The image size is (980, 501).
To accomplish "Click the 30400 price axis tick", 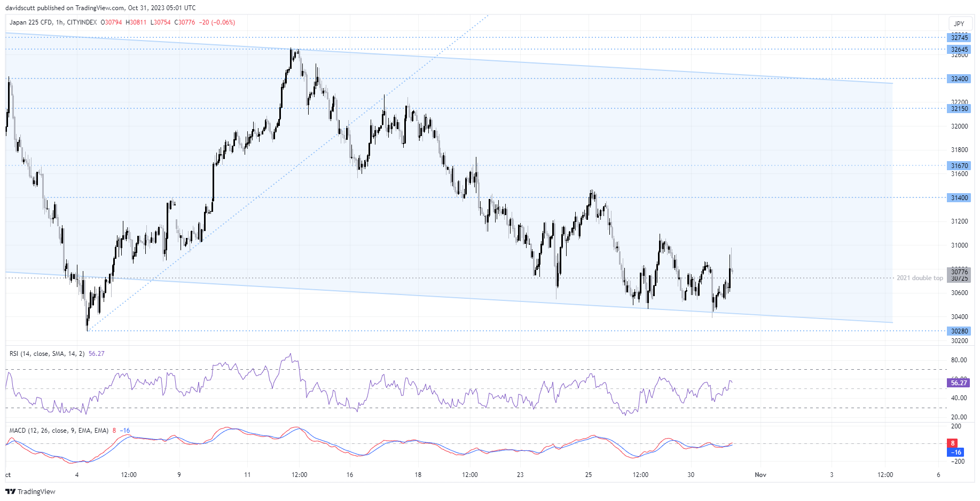I will 959,317.
